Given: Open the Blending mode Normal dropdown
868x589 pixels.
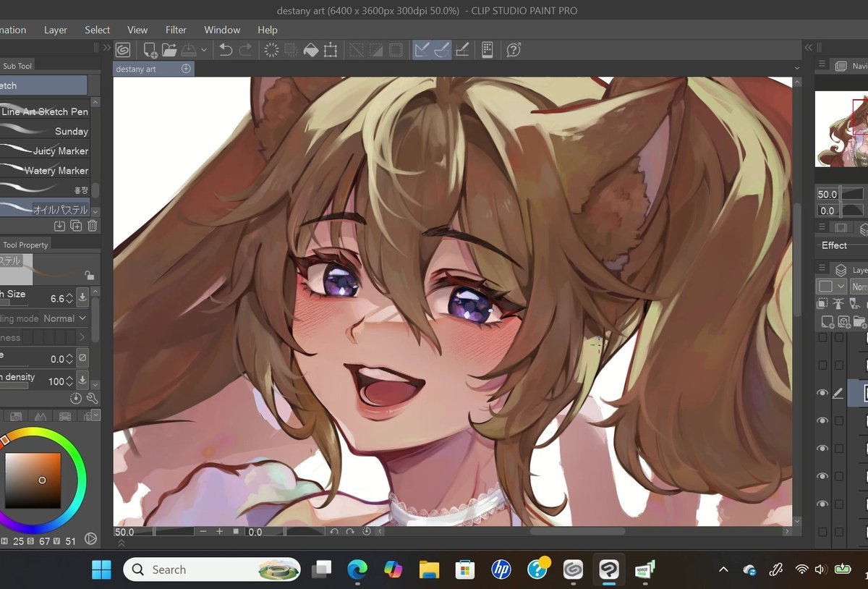Looking at the screenshot, I should click(x=65, y=318).
